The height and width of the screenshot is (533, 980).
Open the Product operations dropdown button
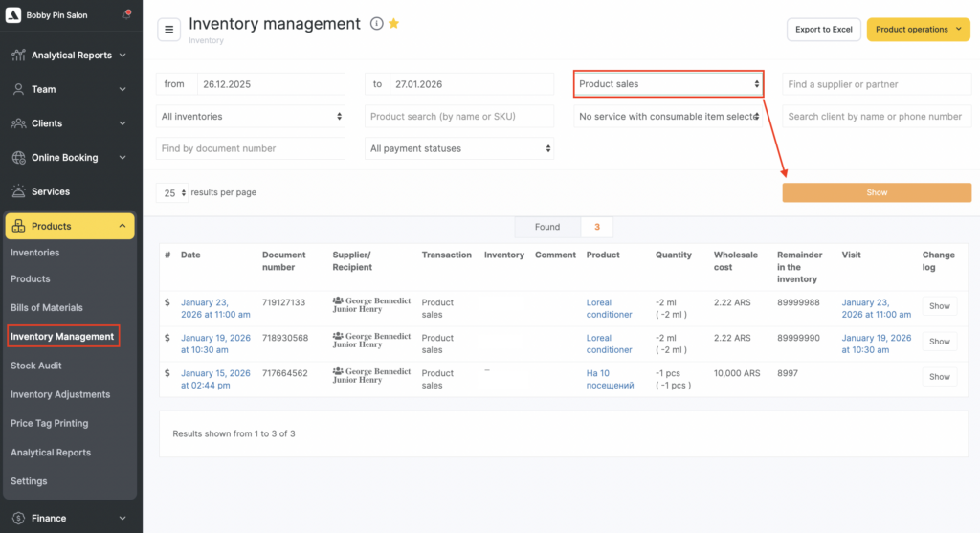pos(917,30)
